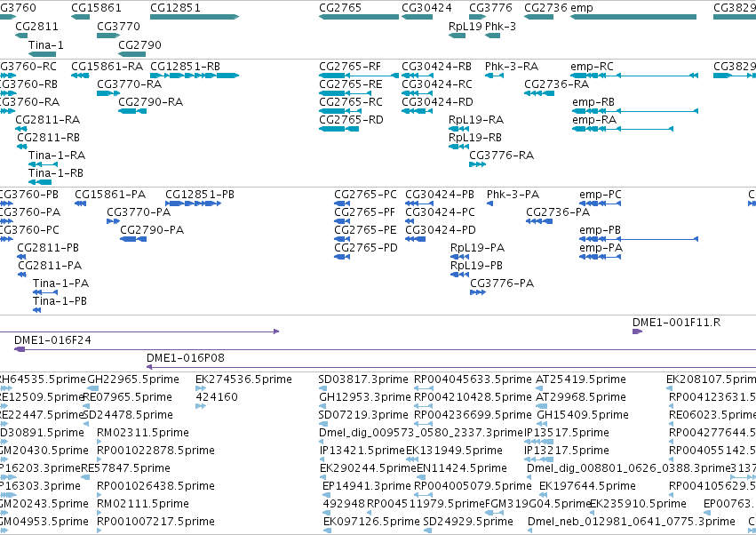Click the CG15861 gene label

tap(96, 8)
